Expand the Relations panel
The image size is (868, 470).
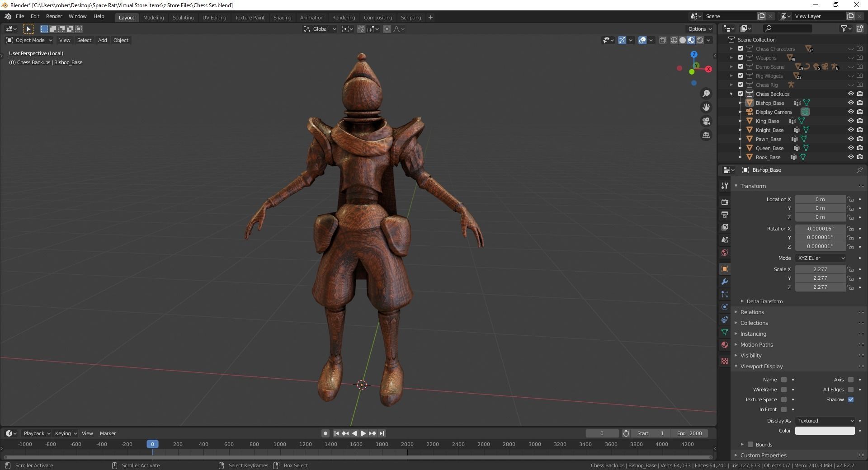(752, 312)
